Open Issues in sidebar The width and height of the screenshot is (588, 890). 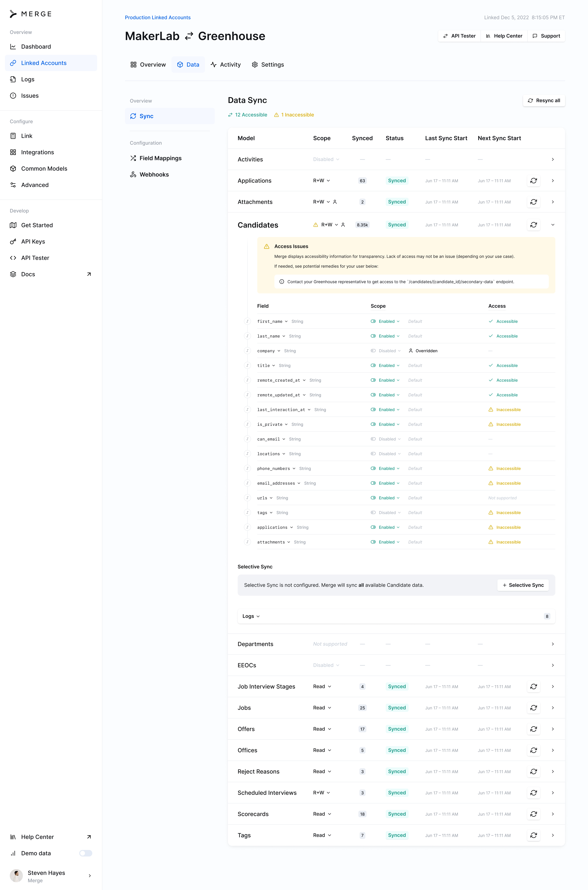51,96
